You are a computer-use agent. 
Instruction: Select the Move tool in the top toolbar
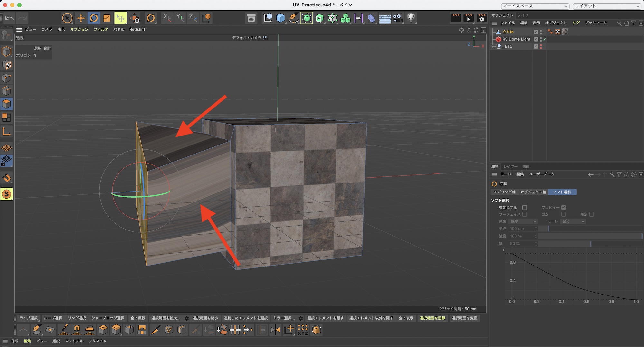(81, 18)
